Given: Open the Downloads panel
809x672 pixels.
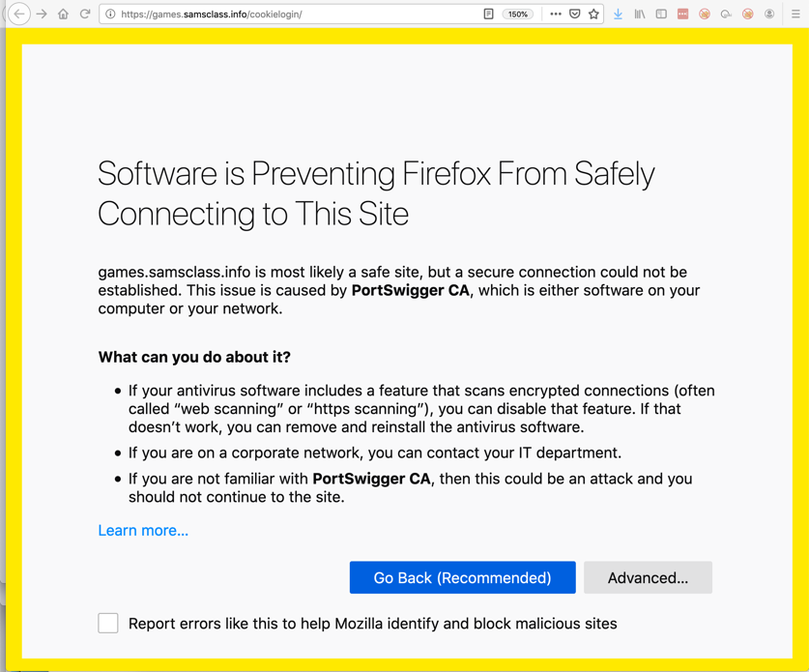Looking at the screenshot, I should point(618,15).
